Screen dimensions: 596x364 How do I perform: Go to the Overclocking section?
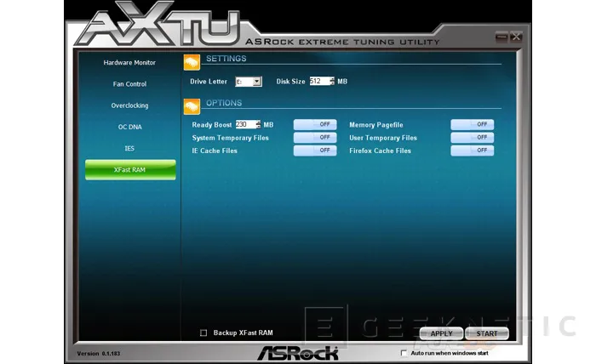[129, 105]
